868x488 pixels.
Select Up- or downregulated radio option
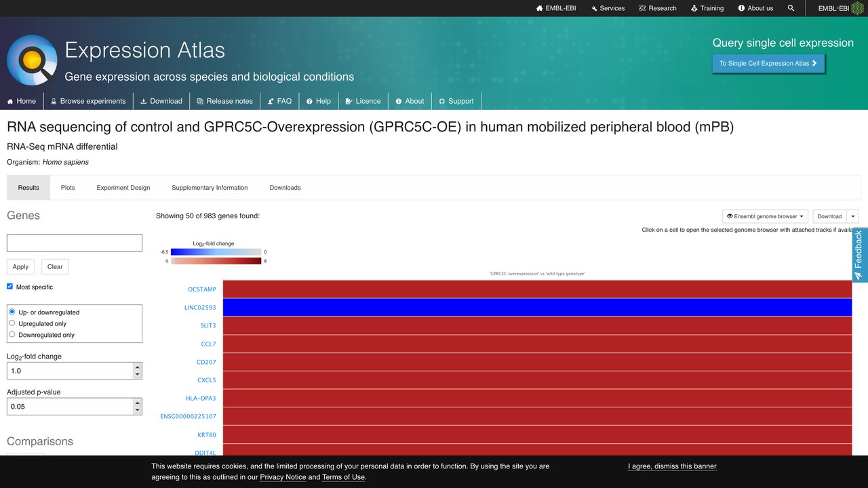(12, 312)
